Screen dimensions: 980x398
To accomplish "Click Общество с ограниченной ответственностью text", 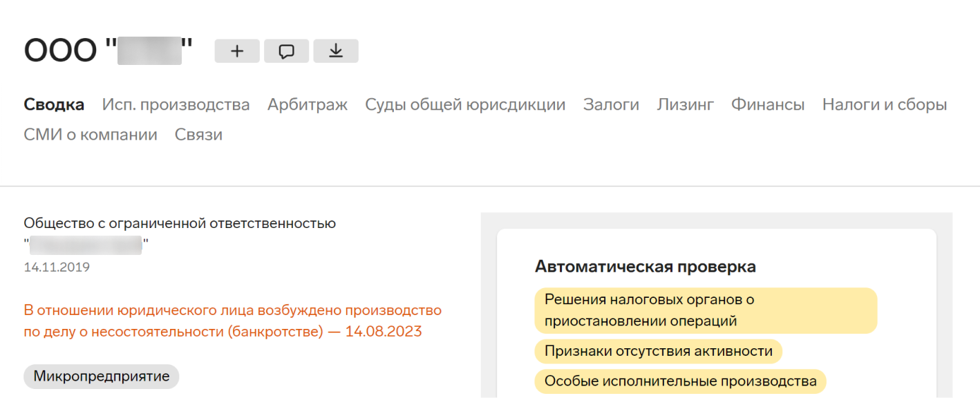I will 180,223.
